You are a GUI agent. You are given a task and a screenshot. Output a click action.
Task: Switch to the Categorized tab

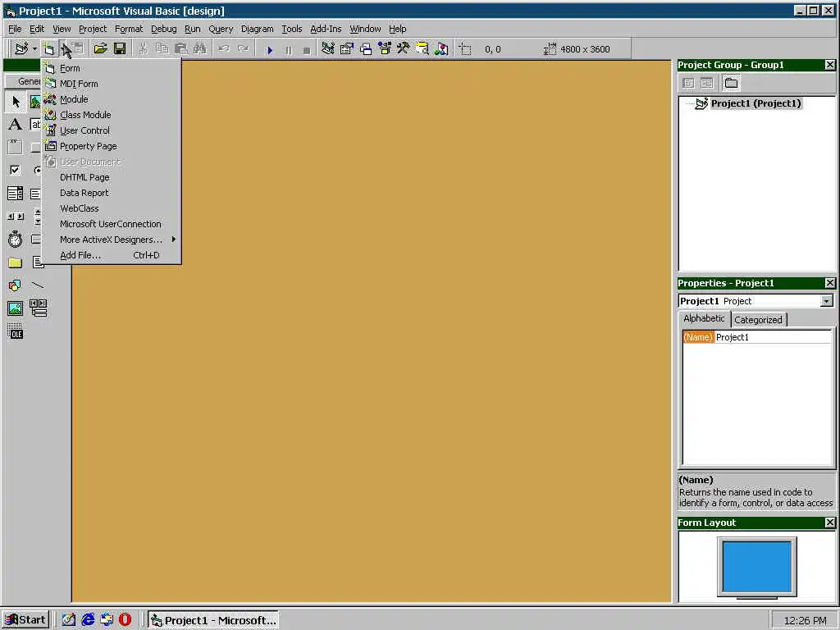758,320
